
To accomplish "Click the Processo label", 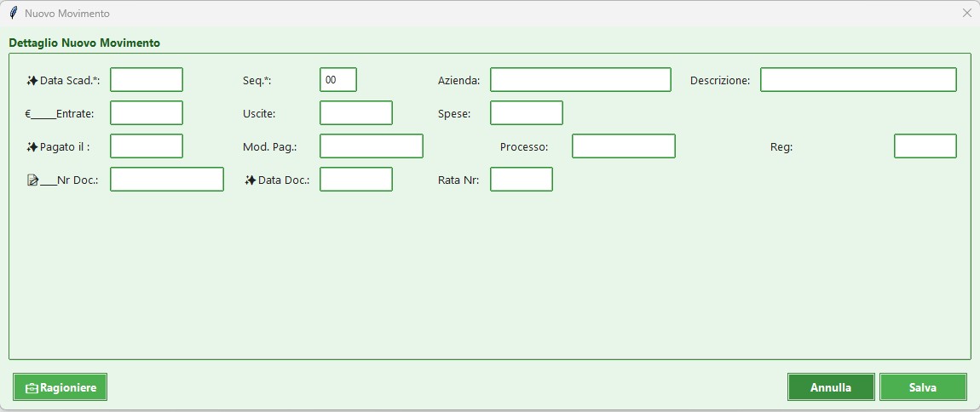I will (x=524, y=147).
